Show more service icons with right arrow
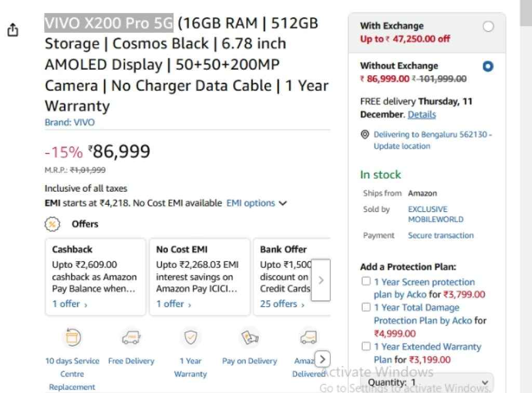The image size is (532, 393). [323, 359]
